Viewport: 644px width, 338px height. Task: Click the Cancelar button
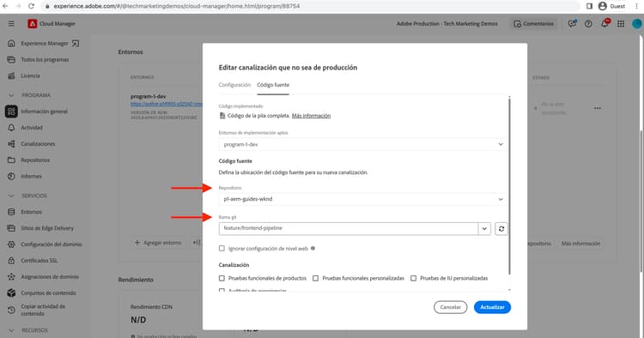(450, 307)
